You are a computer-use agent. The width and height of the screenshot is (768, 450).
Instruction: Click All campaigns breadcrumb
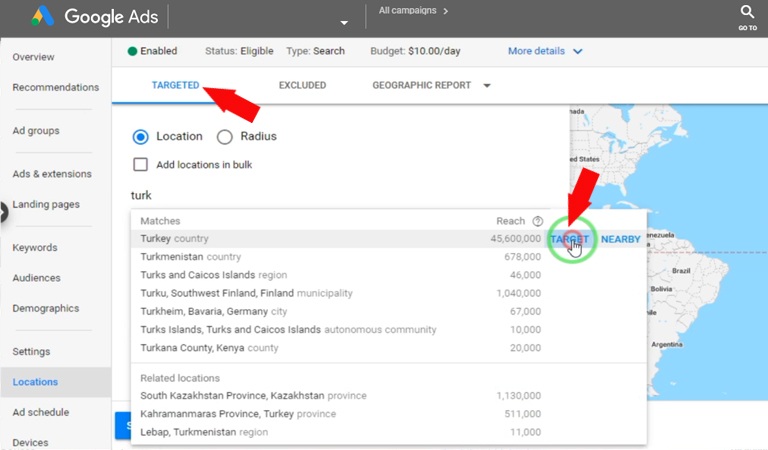pos(408,10)
